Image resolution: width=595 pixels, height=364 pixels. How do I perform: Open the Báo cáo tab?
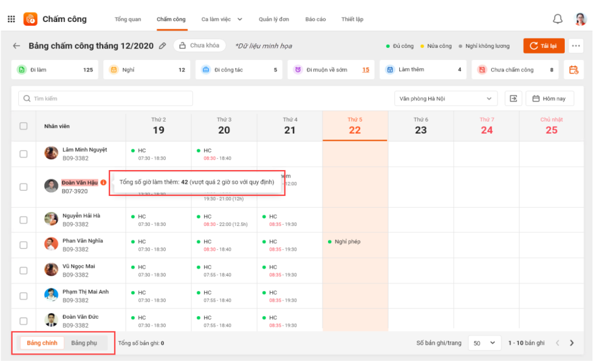click(315, 20)
